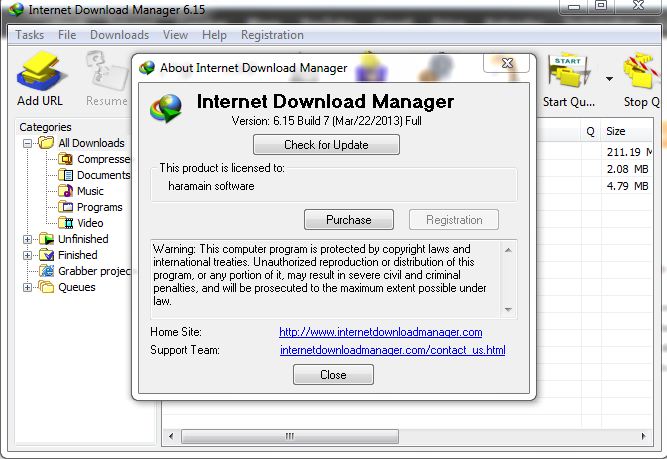The width and height of the screenshot is (667, 459).
Task: Select the Programs category label
Action: click(x=100, y=207)
